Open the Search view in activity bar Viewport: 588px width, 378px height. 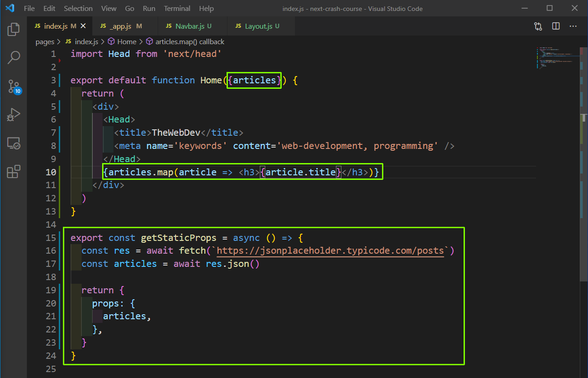(x=14, y=57)
